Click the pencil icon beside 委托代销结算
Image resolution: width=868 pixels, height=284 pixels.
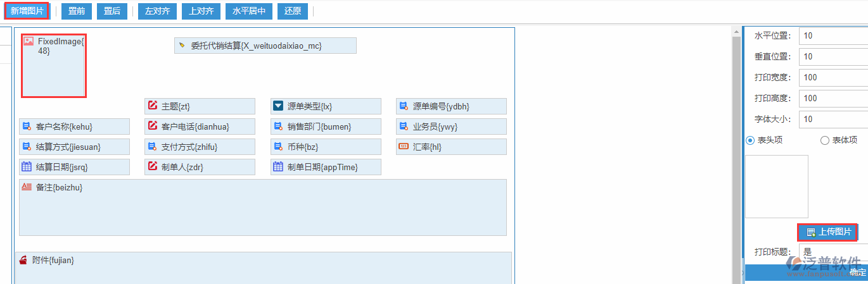pyautogui.click(x=182, y=46)
